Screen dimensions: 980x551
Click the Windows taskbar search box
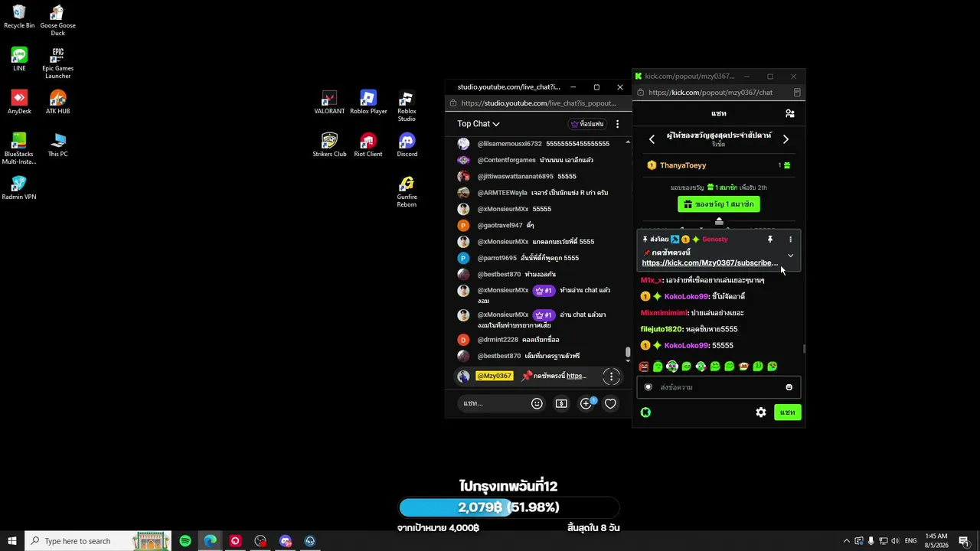point(96,541)
